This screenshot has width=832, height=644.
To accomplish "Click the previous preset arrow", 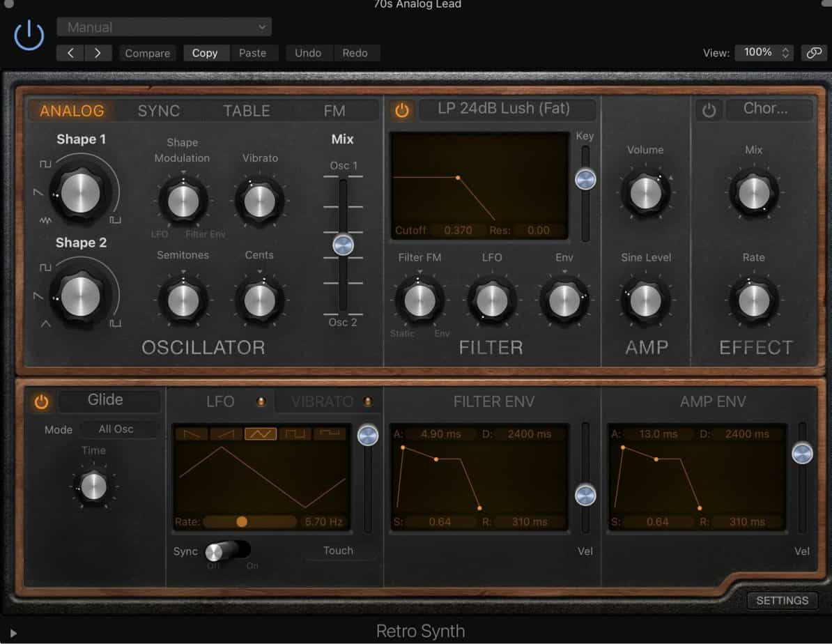I will click(70, 52).
